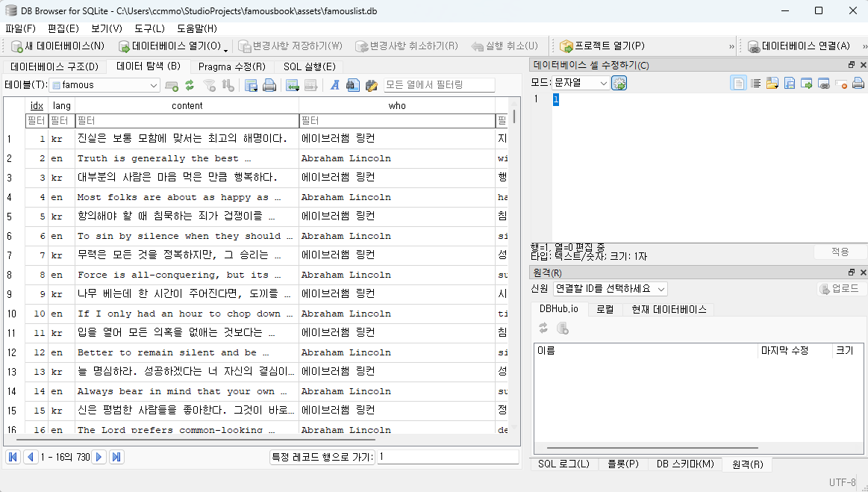
Task: Click the New Database (새 데이터베이스) toolbar button
Action: [57, 46]
